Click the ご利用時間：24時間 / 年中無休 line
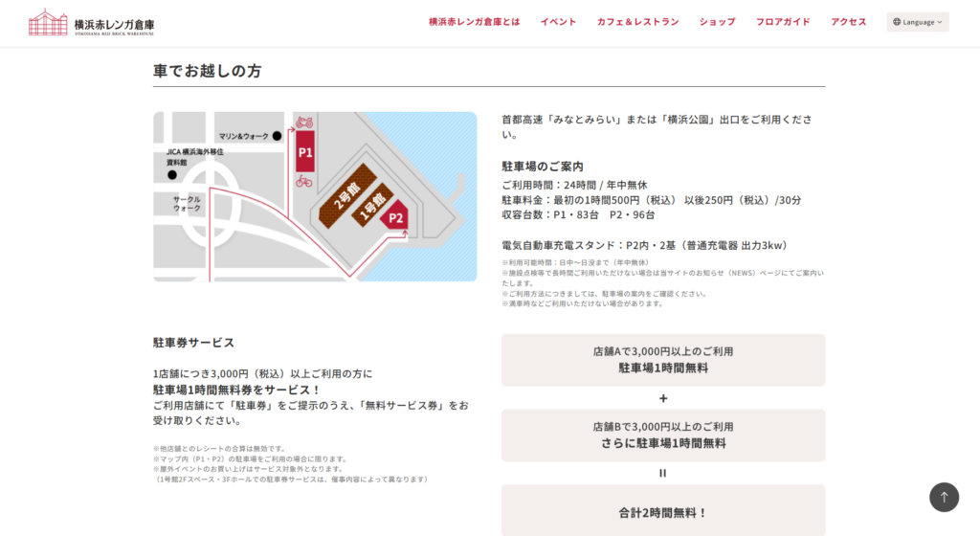 click(x=574, y=185)
